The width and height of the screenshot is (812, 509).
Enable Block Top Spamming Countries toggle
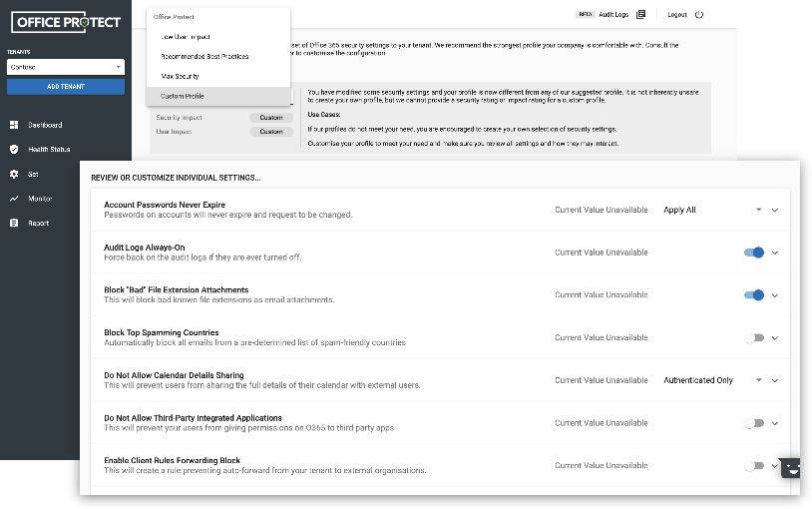[x=754, y=337]
